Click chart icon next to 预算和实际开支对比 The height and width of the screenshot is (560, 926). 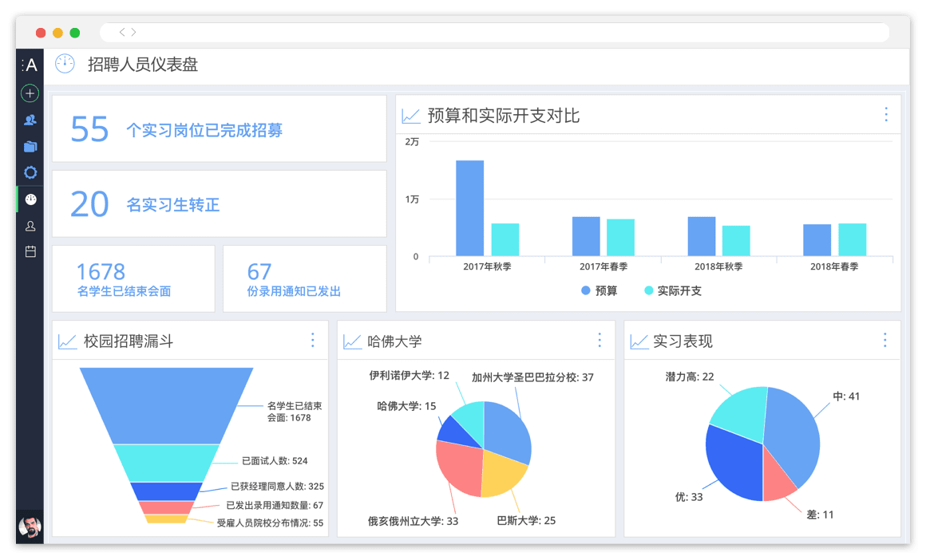pos(411,116)
